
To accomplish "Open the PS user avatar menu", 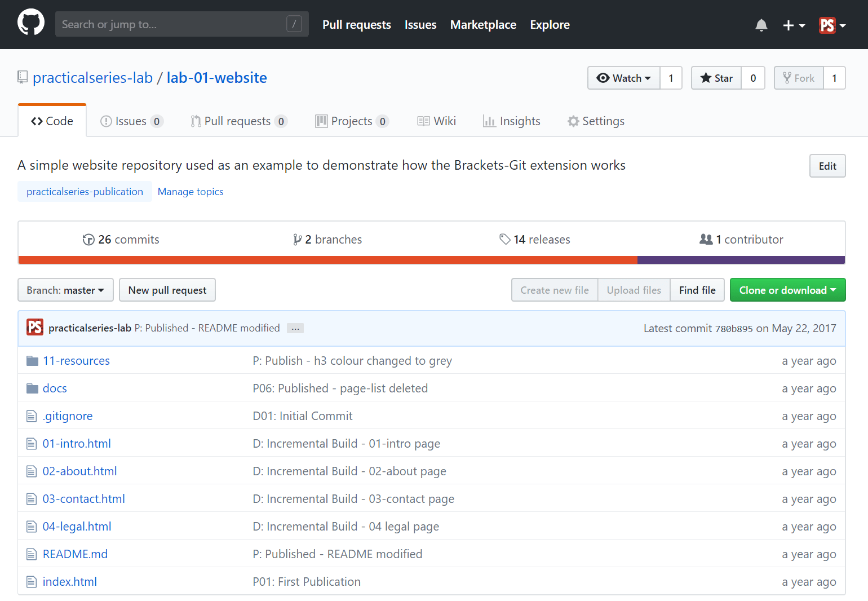I will click(x=832, y=25).
